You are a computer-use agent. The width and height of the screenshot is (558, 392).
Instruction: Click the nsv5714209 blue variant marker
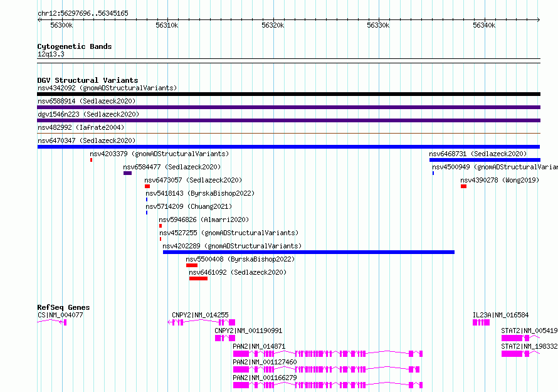147,213
